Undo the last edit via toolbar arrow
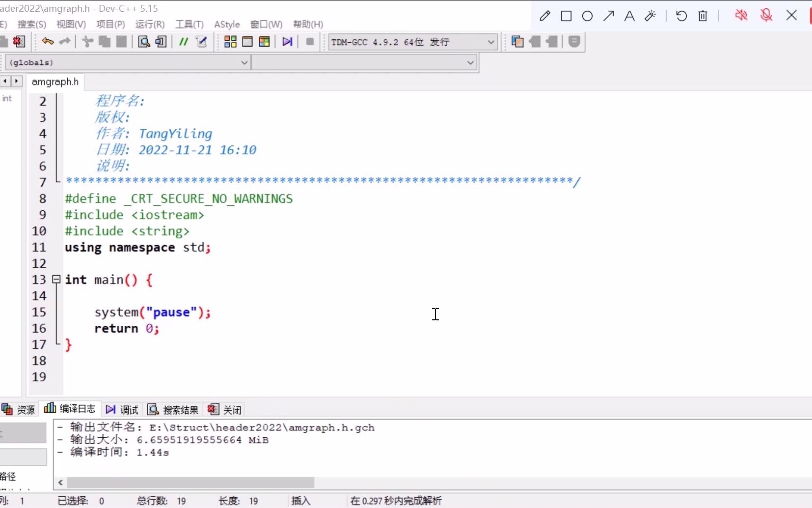Screen dimensions: 812x508 (48, 42)
